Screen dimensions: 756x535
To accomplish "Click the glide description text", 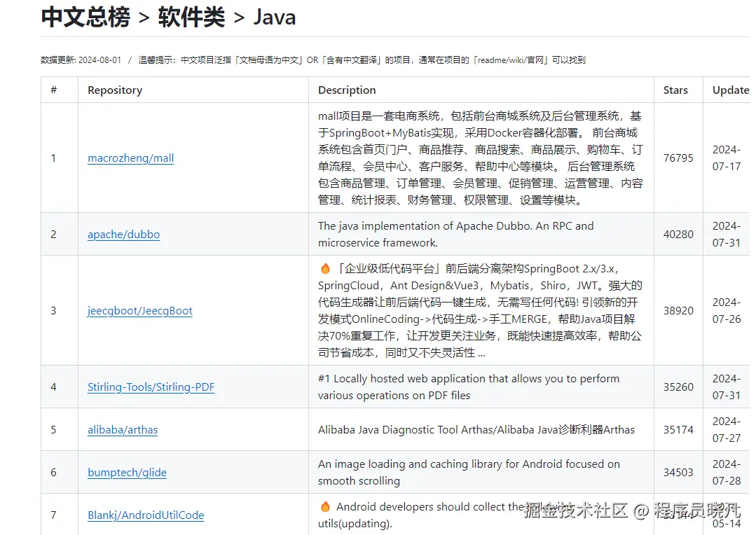I will [x=469, y=473].
